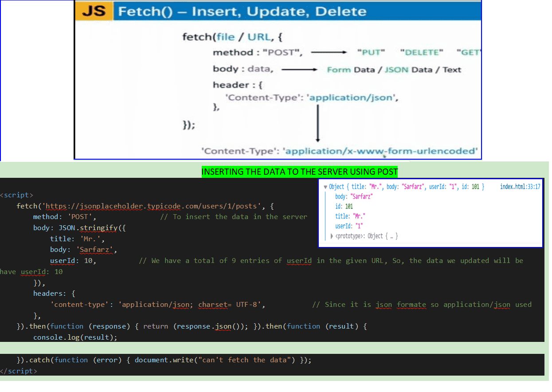Screen dimensions: 552x392
Task: Click the 'application/x-www-form-urlencoded' content type text
Action: coord(381,151)
